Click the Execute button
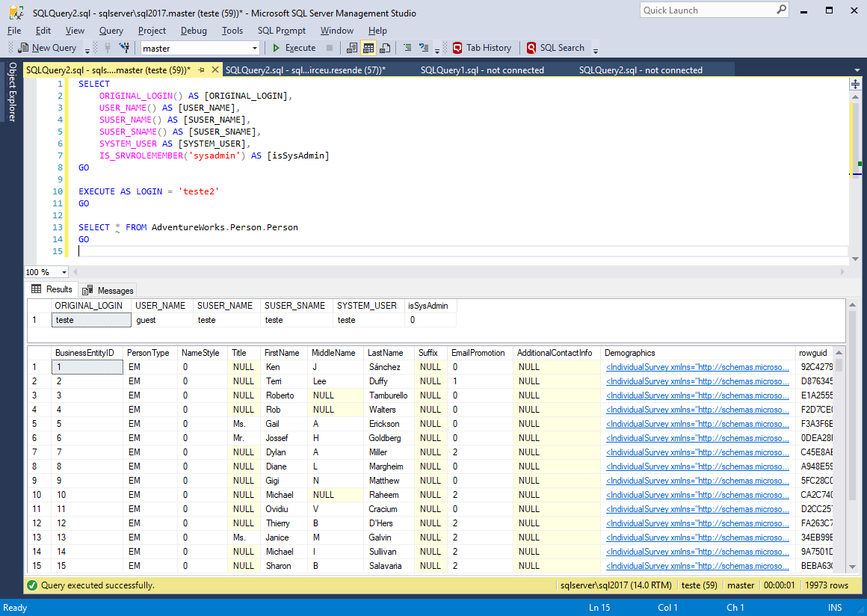867x616 pixels. pos(294,48)
